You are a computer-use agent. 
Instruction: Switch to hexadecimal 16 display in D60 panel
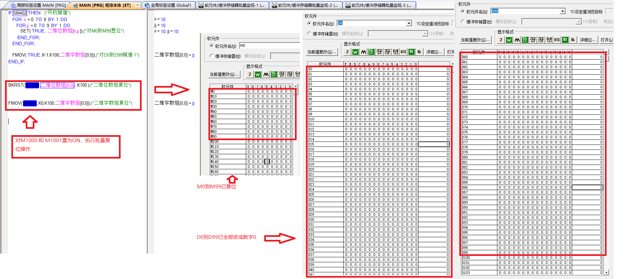pos(573,40)
